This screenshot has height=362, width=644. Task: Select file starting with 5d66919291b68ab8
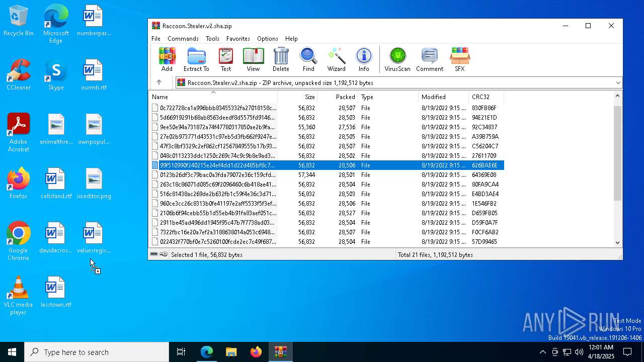tap(327, 117)
